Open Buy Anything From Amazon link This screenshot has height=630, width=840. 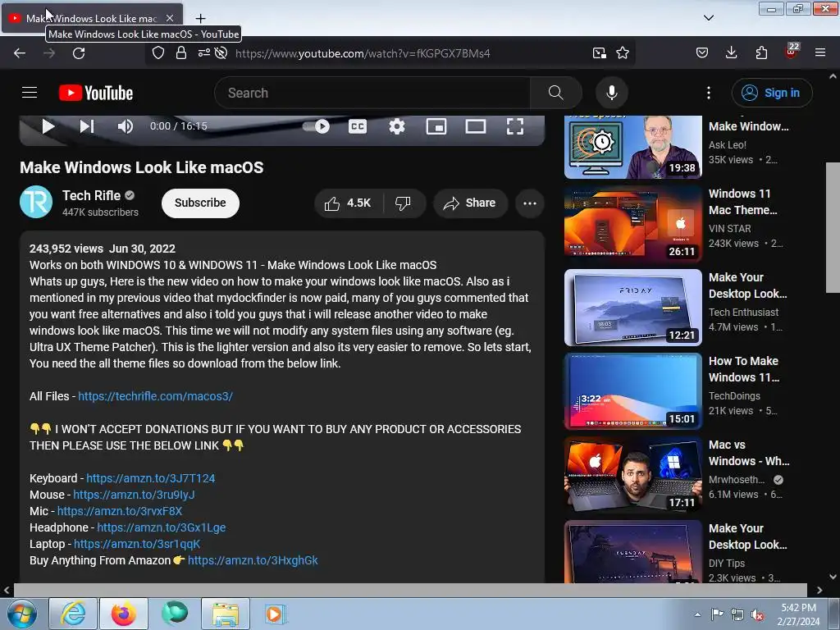click(x=253, y=560)
